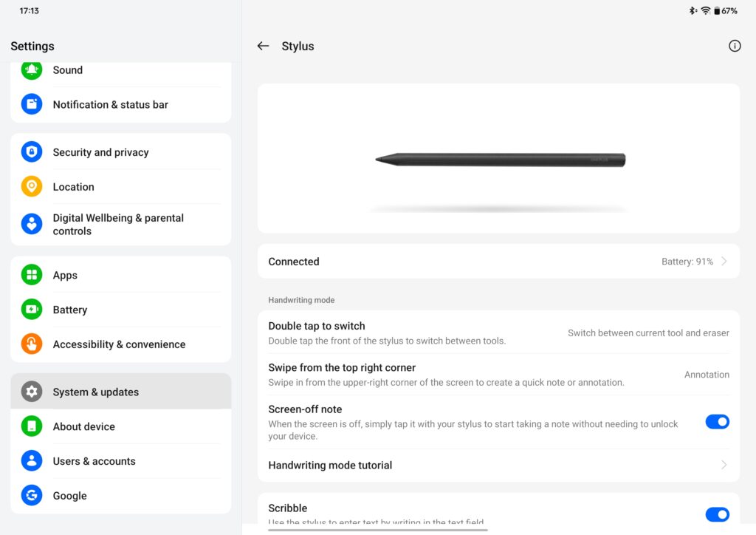Viewport: 756px width, 535px height.
Task: Open Accessibility & convenience settings
Action: (x=120, y=344)
